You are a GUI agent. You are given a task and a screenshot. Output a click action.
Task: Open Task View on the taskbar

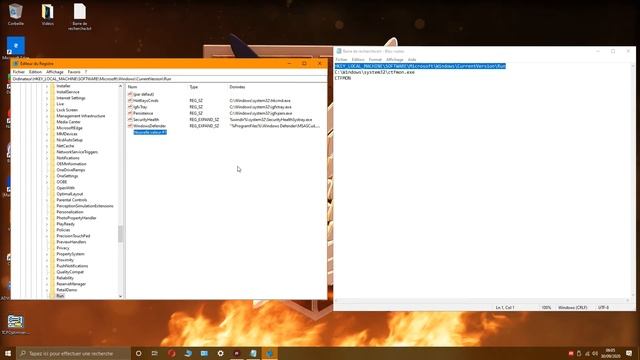[x=155, y=353]
